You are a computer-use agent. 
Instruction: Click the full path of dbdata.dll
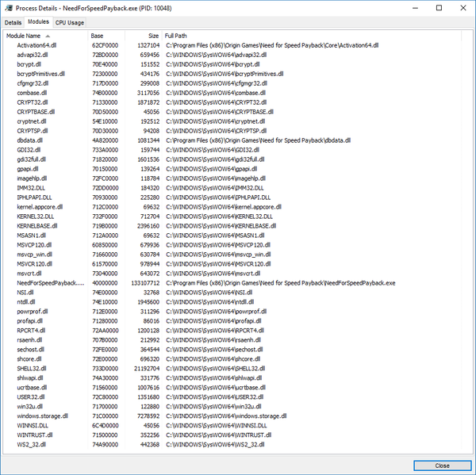(258, 140)
